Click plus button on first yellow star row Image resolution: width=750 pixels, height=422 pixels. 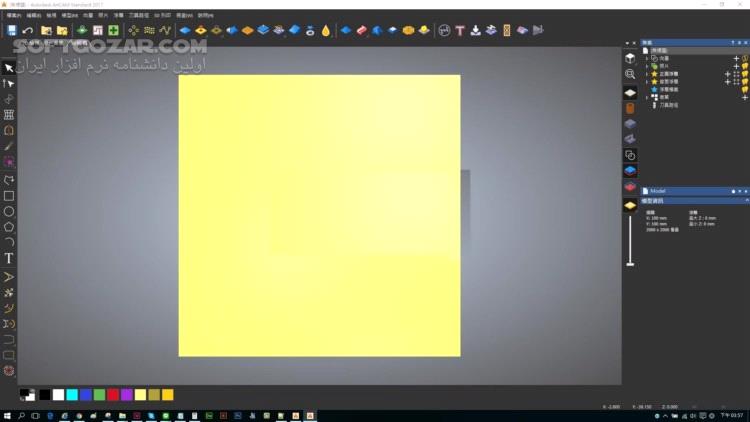click(x=728, y=74)
